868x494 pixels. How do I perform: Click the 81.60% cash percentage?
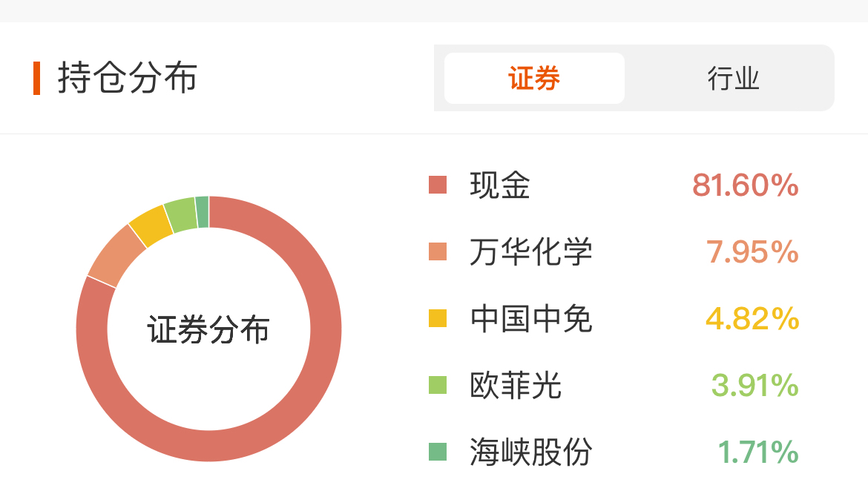(745, 185)
